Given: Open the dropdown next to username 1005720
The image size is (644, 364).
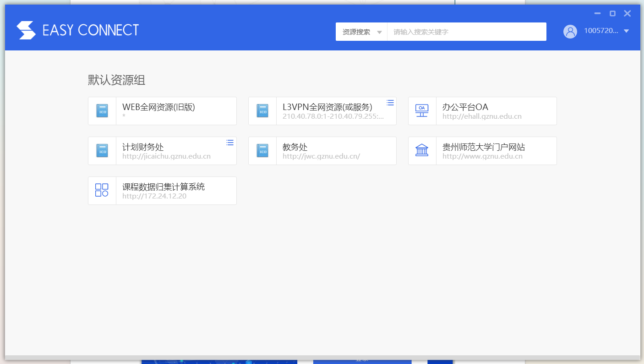Looking at the screenshot, I should click(626, 31).
